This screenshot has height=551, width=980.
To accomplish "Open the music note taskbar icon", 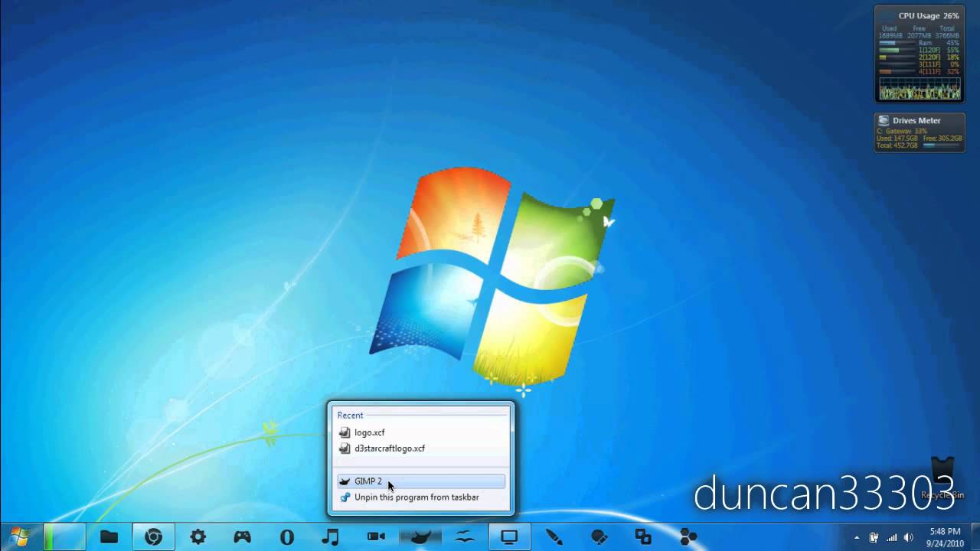I will pyautogui.click(x=331, y=536).
